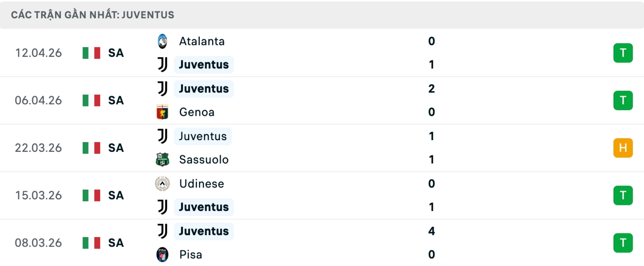644x266 pixels.
Task: Click the 12.04.26 match date
Action: [39, 53]
